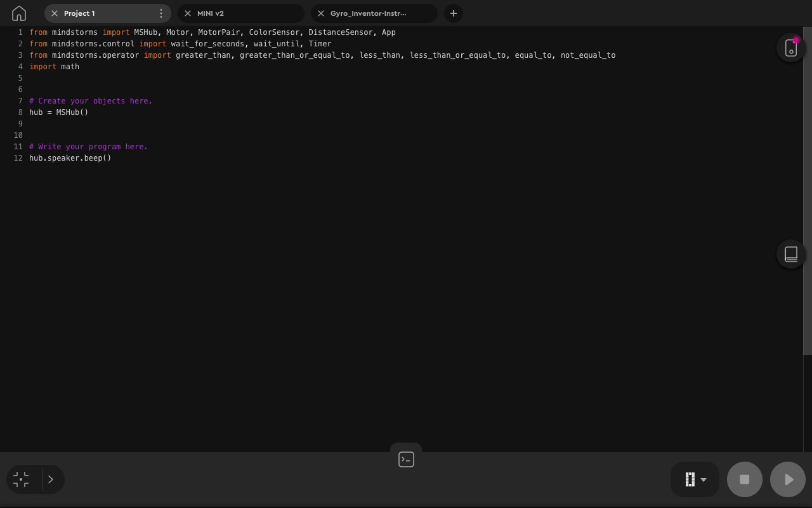
Task: Close the Gyro_Inventor-Instr... tab
Action: (321, 13)
